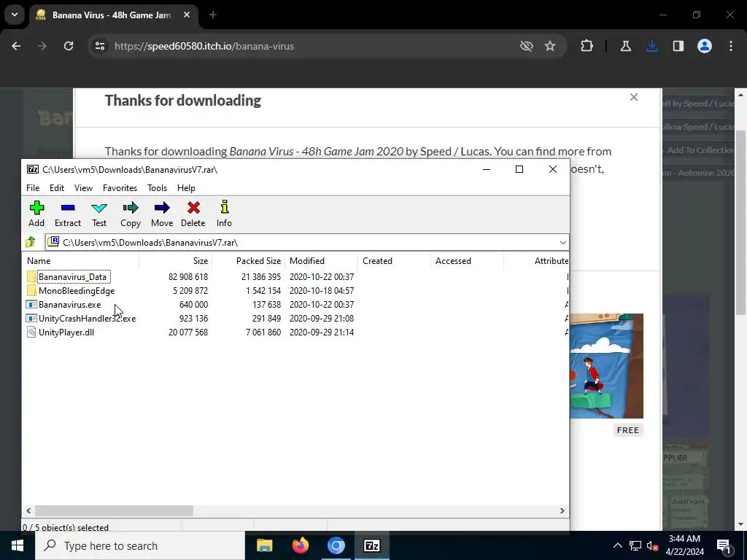Go back in Chrome browser
The width and height of the screenshot is (747, 560).
point(16,46)
